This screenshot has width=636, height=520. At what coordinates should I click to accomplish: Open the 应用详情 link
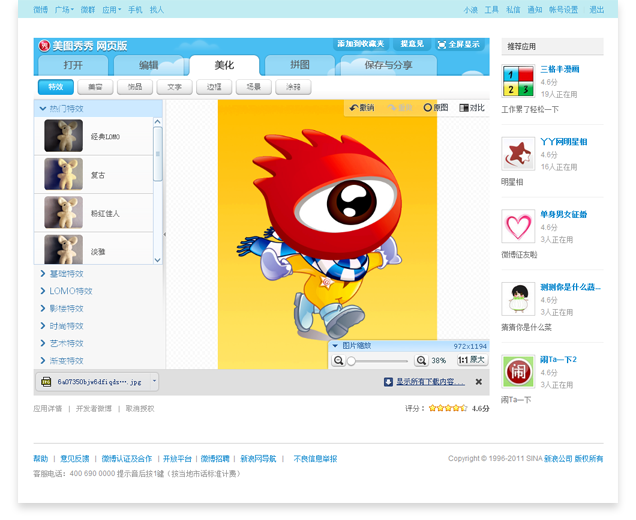pyautogui.click(x=48, y=408)
